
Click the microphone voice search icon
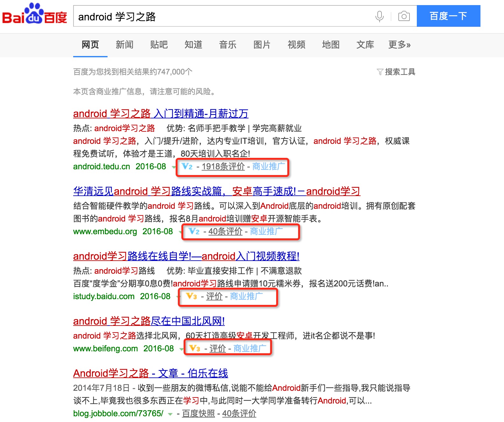tap(380, 16)
